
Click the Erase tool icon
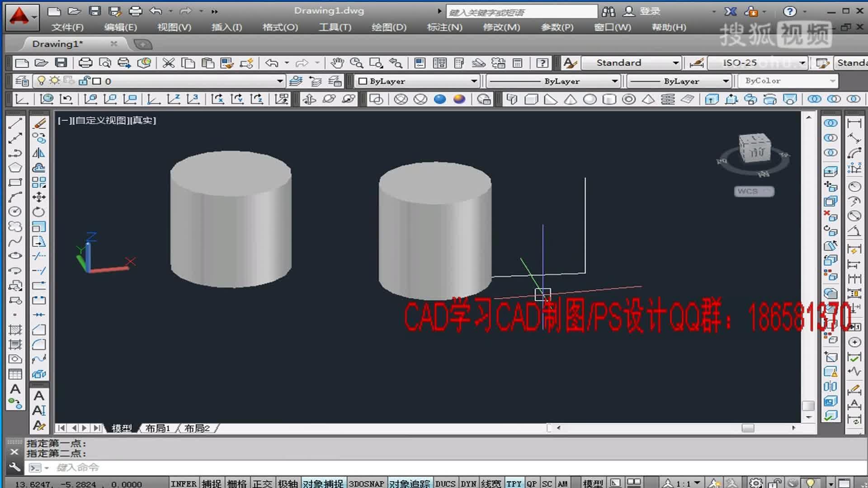[x=39, y=123]
